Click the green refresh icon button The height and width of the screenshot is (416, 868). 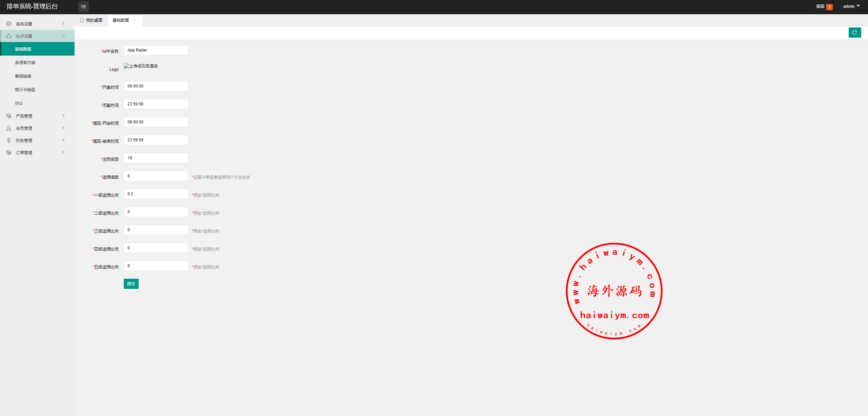click(855, 33)
